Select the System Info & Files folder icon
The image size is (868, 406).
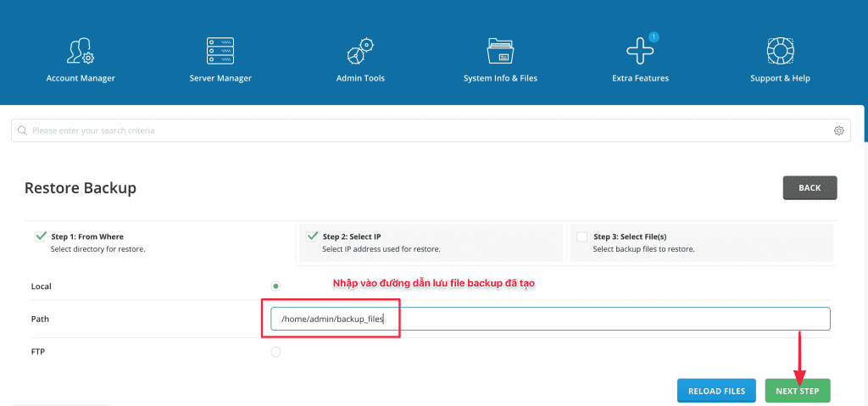tap(500, 51)
